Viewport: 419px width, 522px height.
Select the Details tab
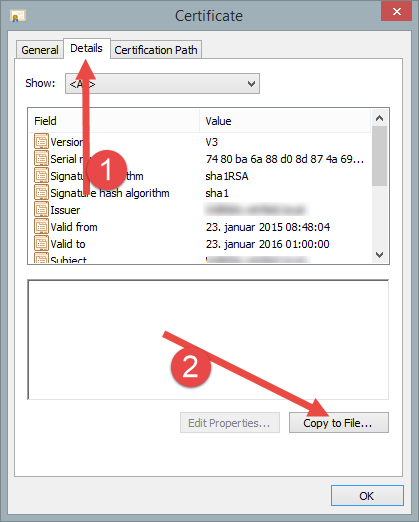pyautogui.click(x=87, y=49)
